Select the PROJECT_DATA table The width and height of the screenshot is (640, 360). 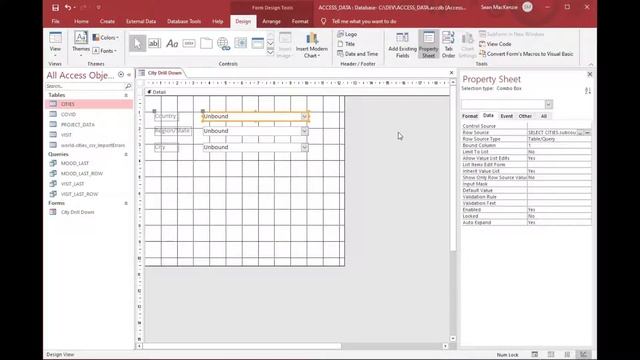(89, 124)
